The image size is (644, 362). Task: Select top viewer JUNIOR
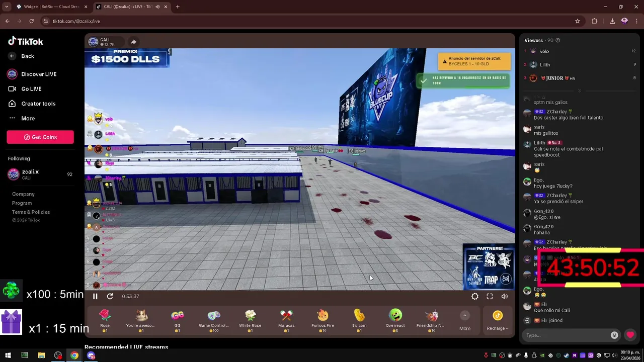pos(580,78)
